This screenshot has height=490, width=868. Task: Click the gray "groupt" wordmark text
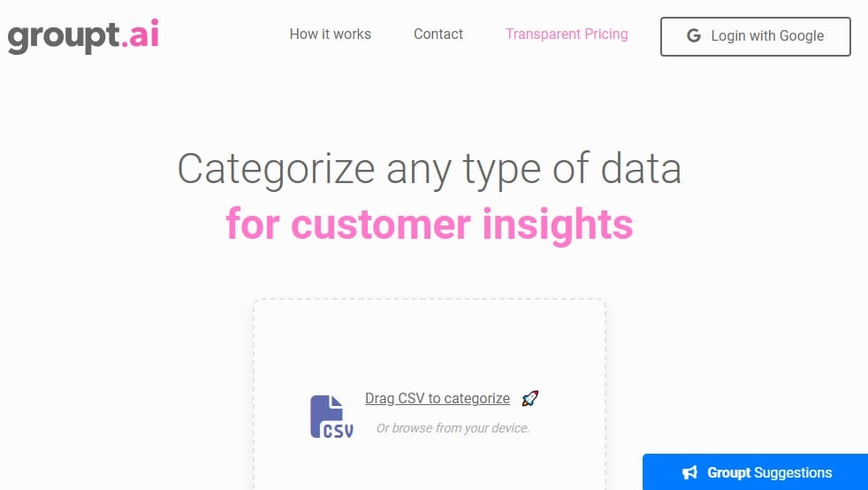62,37
